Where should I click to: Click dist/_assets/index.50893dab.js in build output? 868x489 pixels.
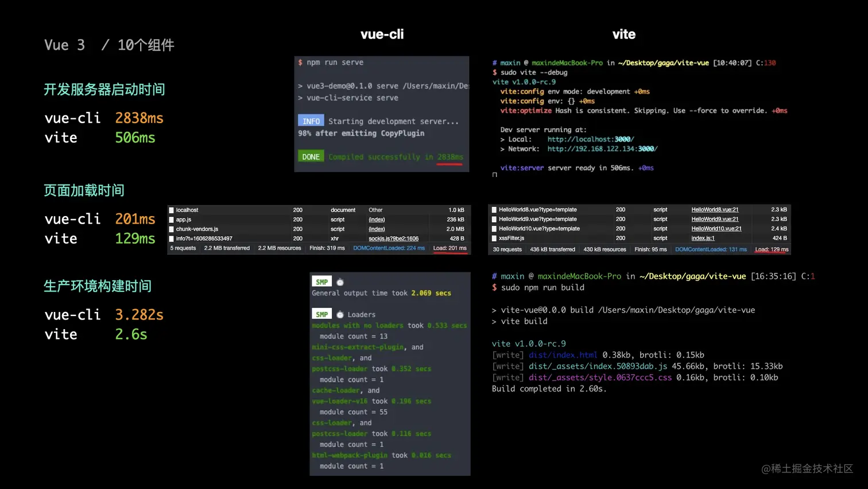(598, 366)
